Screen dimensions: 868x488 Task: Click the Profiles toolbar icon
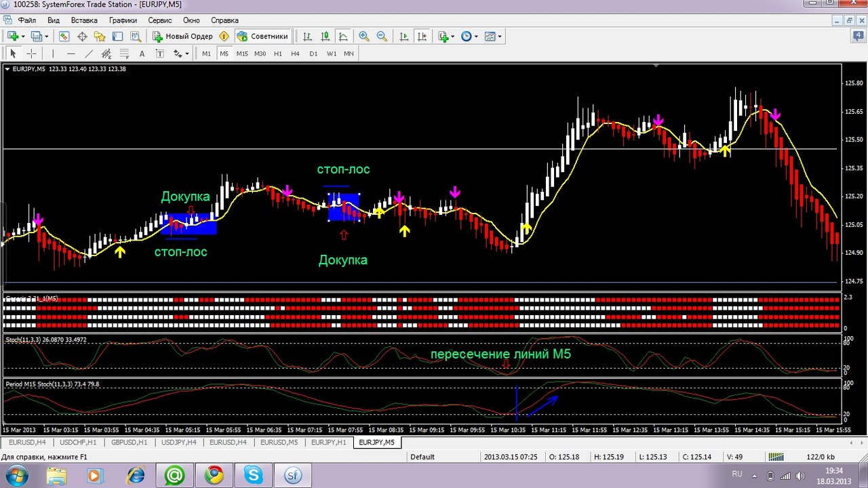(36, 36)
